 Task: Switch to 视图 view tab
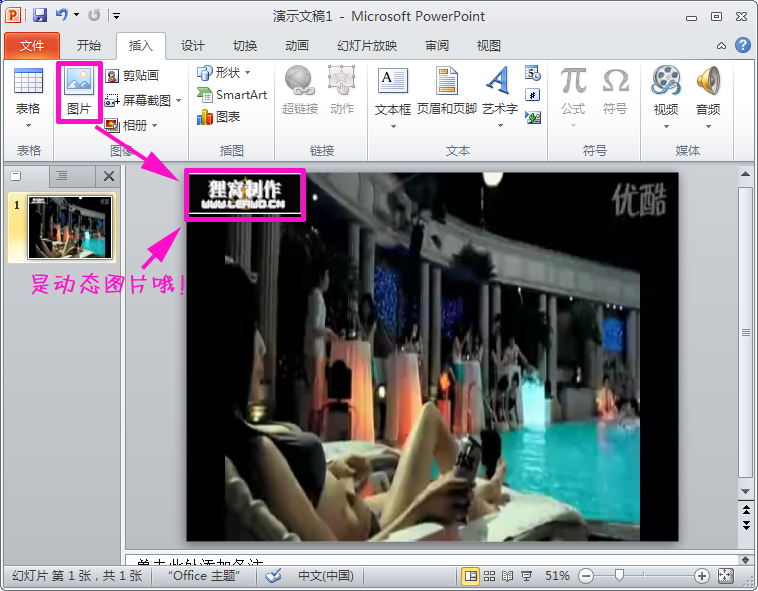point(489,45)
